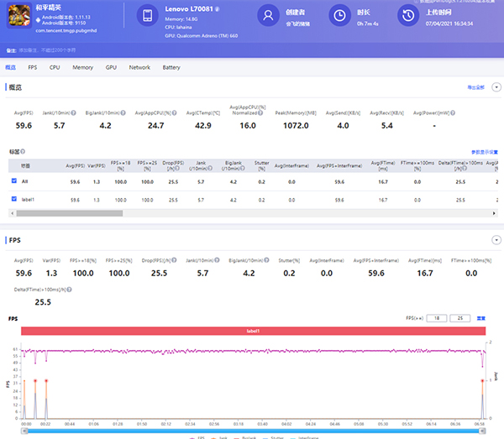Open the Memory tab

(82, 66)
